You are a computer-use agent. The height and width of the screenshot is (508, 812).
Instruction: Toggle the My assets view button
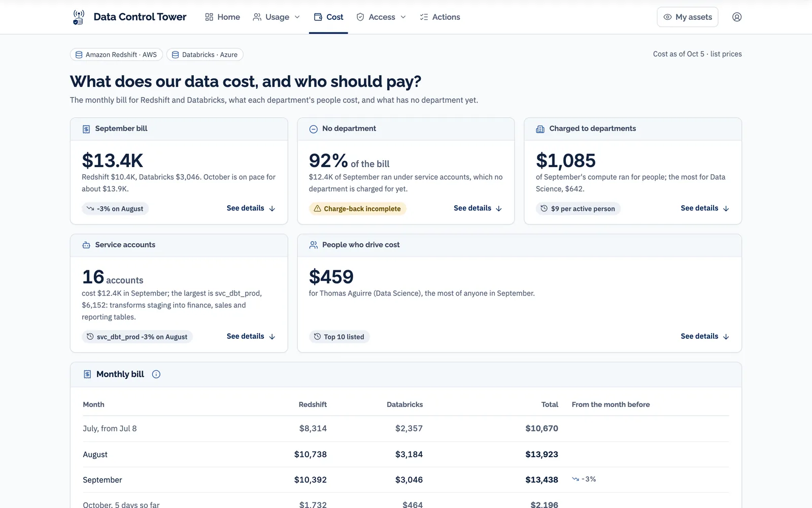(x=687, y=17)
